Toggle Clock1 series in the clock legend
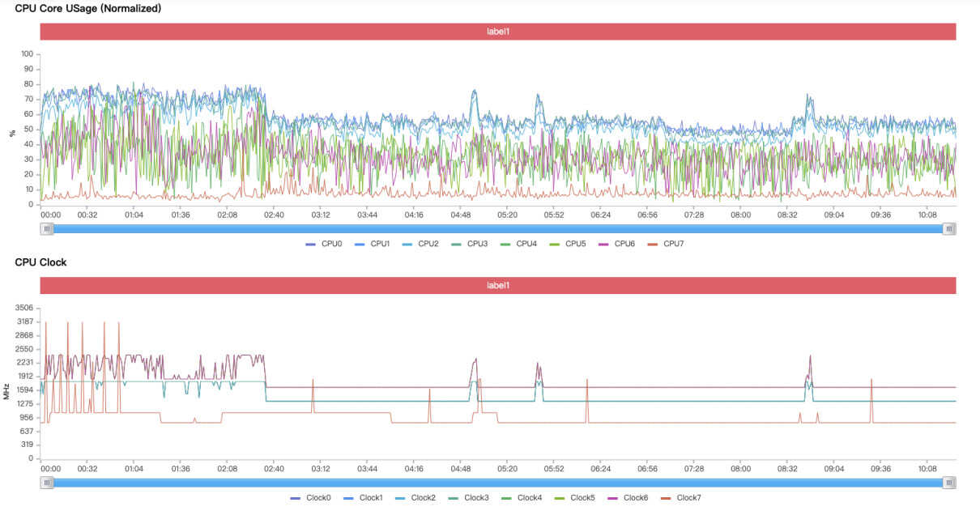980x511 pixels. (363, 497)
